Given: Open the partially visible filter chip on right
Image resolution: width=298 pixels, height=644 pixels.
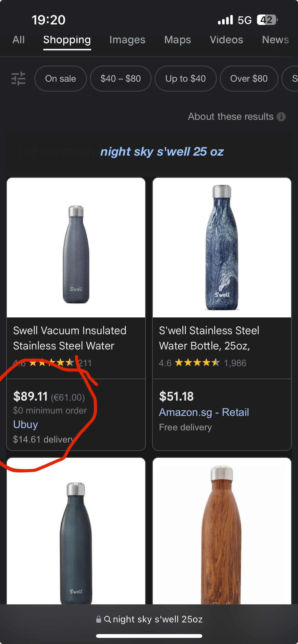Looking at the screenshot, I should (293, 79).
